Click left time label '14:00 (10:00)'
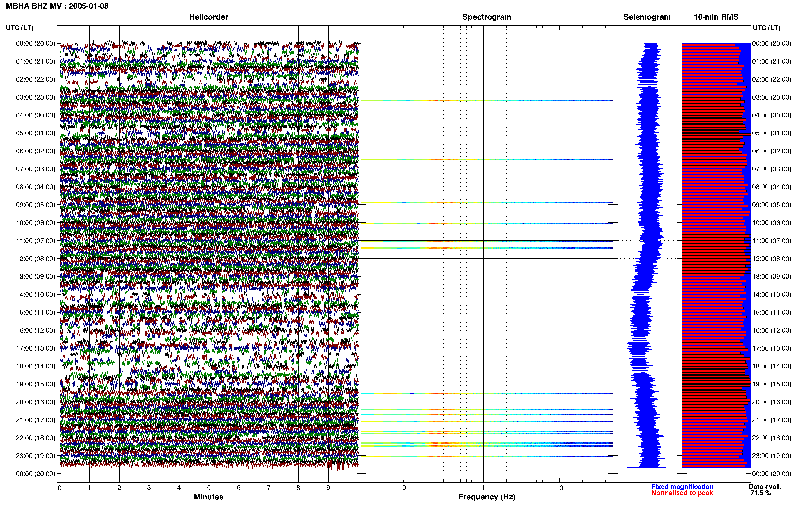The image size is (812, 508). [x=36, y=294]
